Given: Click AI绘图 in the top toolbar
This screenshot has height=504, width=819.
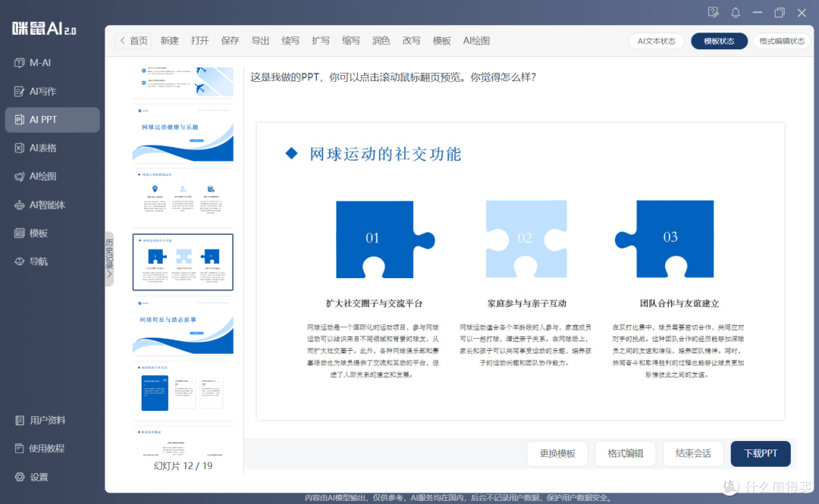Looking at the screenshot, I should (x=476, y=41).
